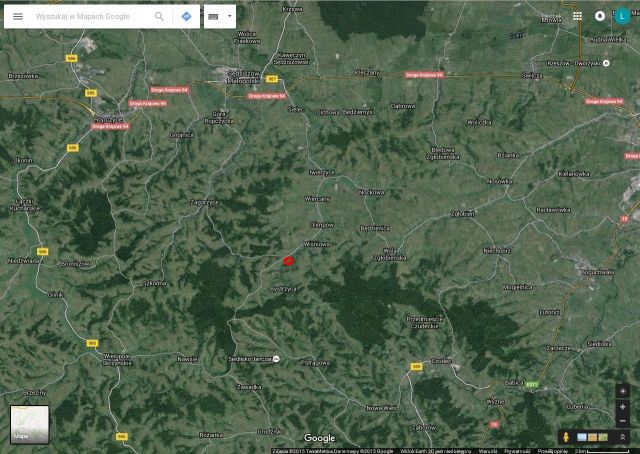Viewport: 640px width, 454px height.
Task: Click the 'Wyszukaj w Mapach Google' search field
Action: pos(82,16)
